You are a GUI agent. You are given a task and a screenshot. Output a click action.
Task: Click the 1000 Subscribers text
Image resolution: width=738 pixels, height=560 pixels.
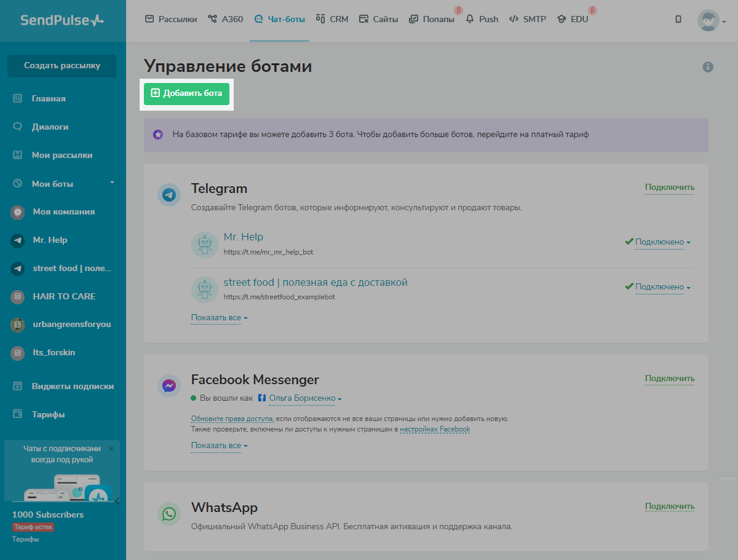pyautogui.click(x=48, y=515)
